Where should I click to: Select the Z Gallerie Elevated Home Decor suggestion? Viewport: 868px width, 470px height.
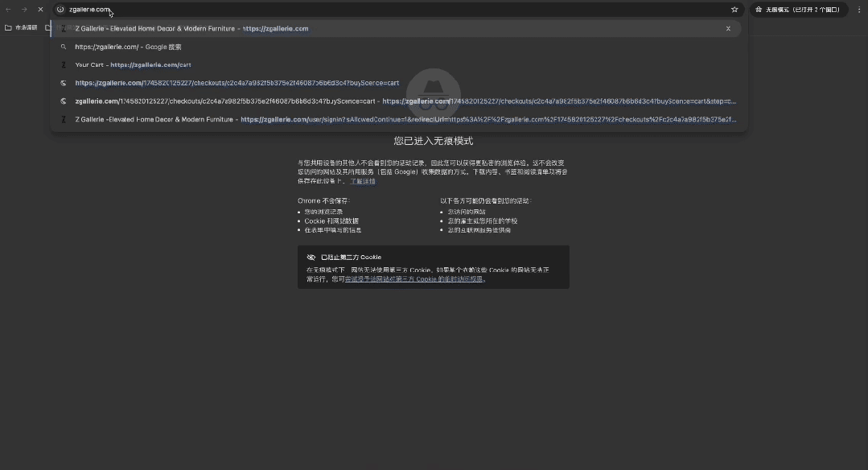[191, 28]
